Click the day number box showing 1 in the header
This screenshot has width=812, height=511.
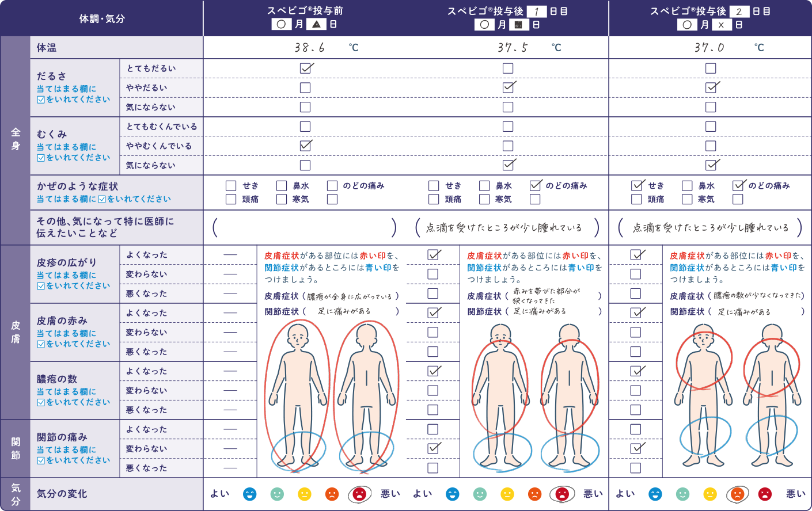point(536,12)
